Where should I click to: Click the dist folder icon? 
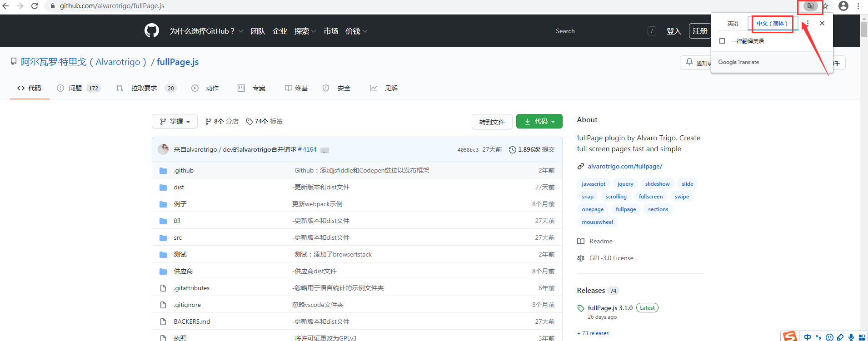click(163, 188)
